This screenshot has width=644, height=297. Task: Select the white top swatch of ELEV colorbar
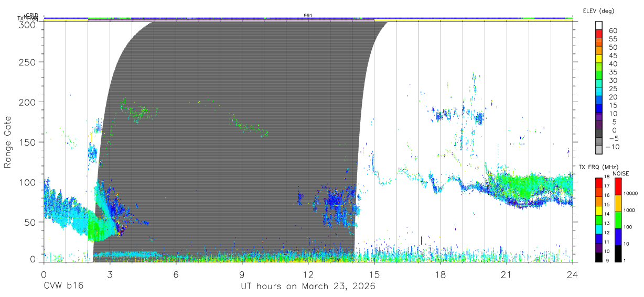tap(599, 25)
